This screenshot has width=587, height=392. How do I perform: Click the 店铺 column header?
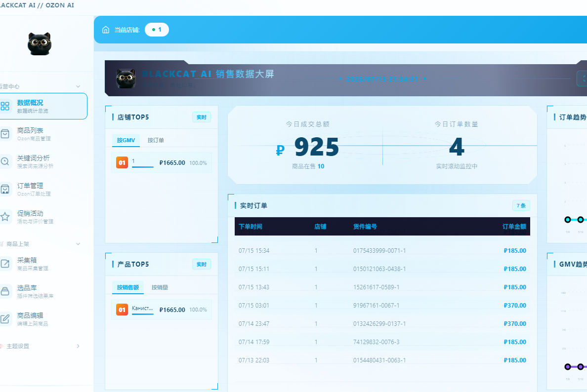click(320, 226)
